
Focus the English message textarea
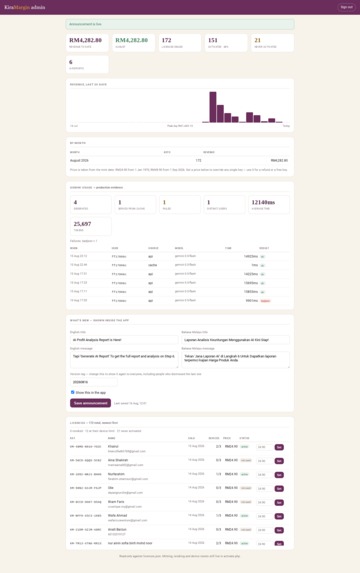pyautogui.click(x=124, y=360)
